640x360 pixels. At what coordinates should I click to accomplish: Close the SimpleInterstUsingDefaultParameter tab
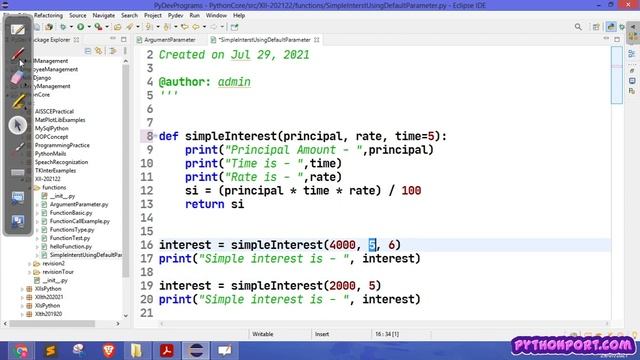pyautogui.click(x=317, y=40)
